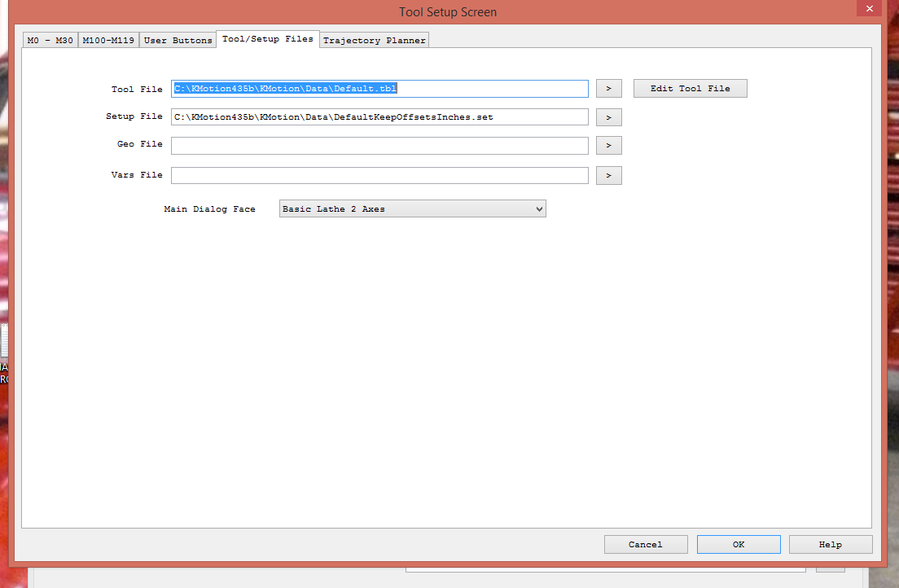Go to the Trajectory Planner tab
This screenshot has height=588, width=899.
click(x=374, y=40)
